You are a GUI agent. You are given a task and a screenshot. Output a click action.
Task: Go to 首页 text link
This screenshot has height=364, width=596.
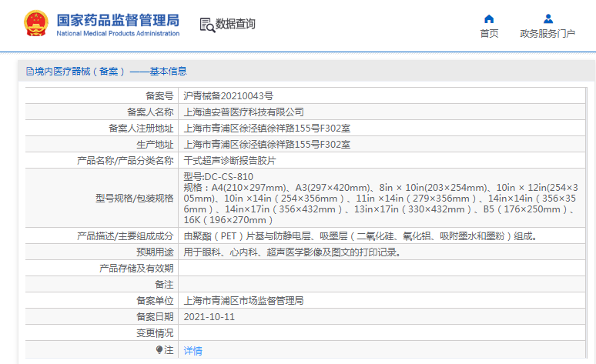489,34
